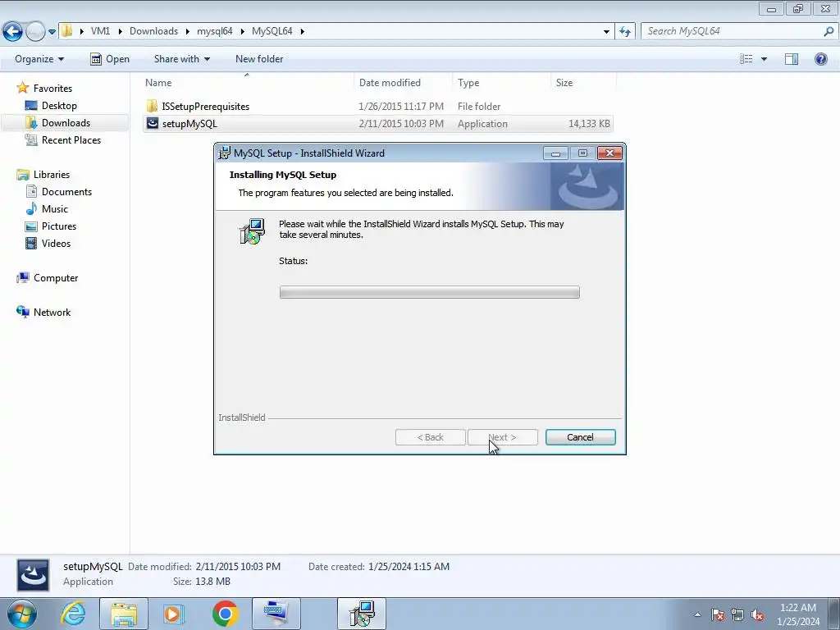Screen dimensions: 840x630
Task: Select Computer in the navigation pane
Action: pos(56,278)
